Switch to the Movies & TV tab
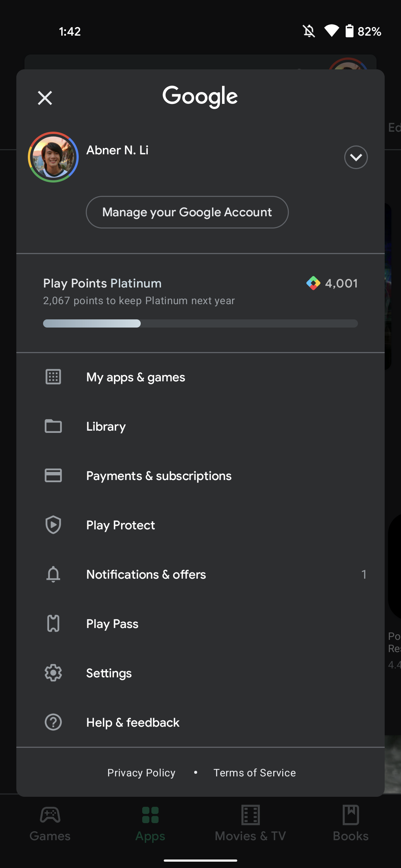The width and height of the screenshot is (401, 868). (x=251, y=823)
